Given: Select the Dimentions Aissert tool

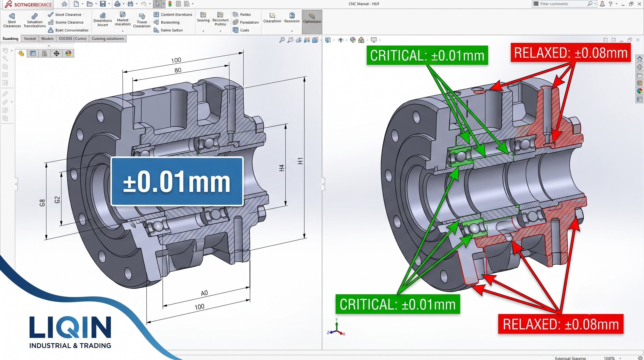Looking at the screenshot, I should (102, 20).
